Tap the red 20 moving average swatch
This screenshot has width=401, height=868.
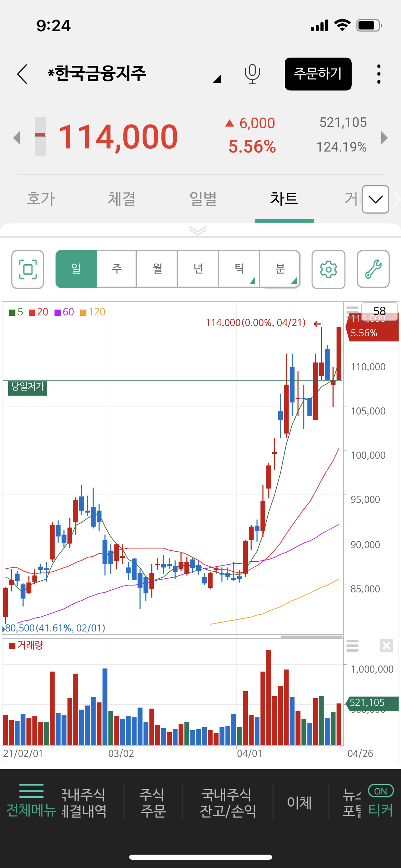pos(32,312)
